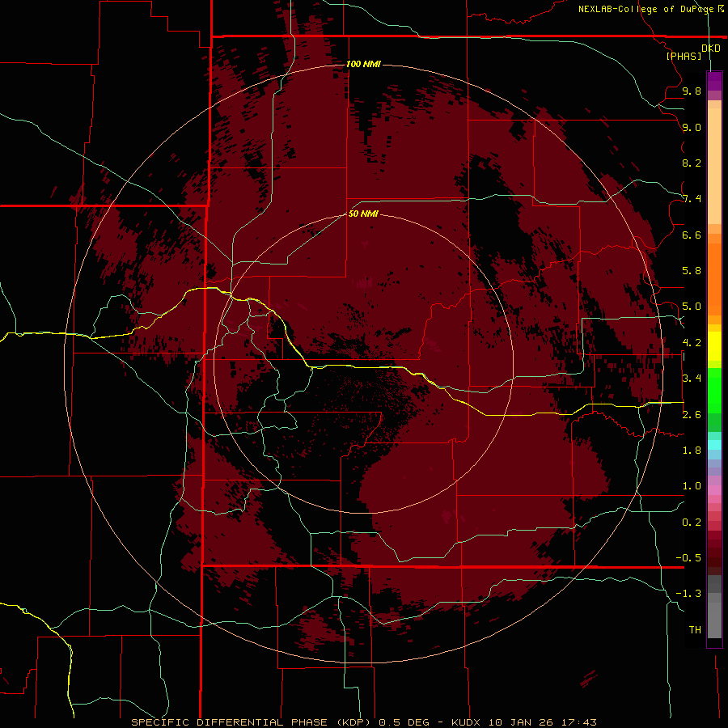Select the 2.6 legend value

coord(692,415)
